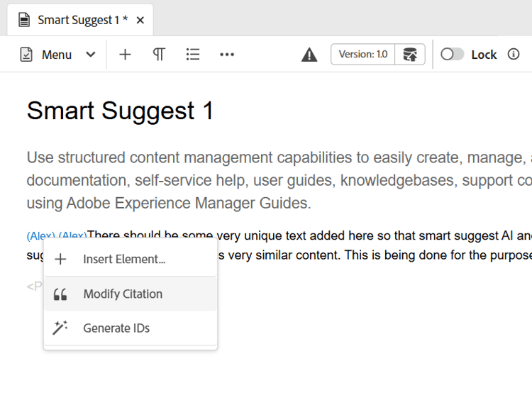The height and width of the screenshot is (400, 532).
Task: Close the Smart Suggest 1 tab
Action: 140,20
